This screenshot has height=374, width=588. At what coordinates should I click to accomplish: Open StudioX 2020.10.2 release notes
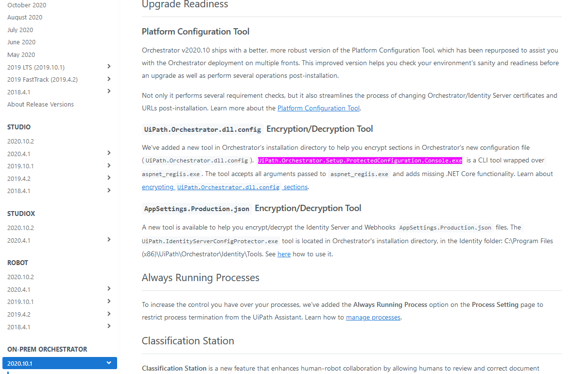tap(20, 228)
